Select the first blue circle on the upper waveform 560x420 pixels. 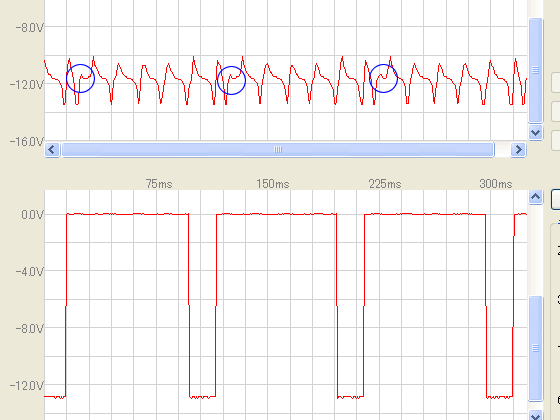click(80, 79)
